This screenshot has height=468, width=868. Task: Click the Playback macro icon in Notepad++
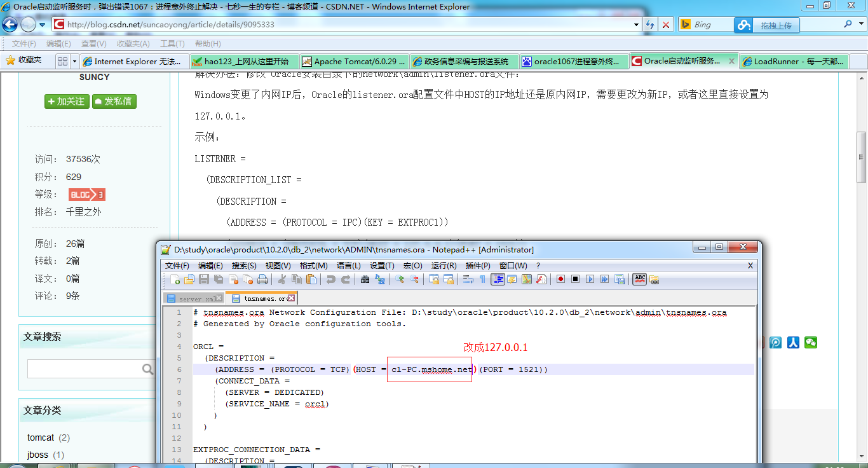590,279
